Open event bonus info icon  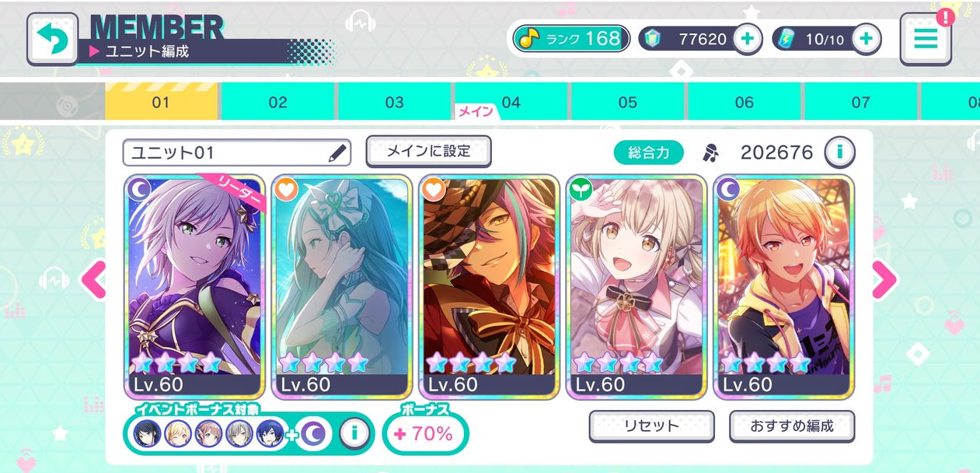(x=354, y=434)
